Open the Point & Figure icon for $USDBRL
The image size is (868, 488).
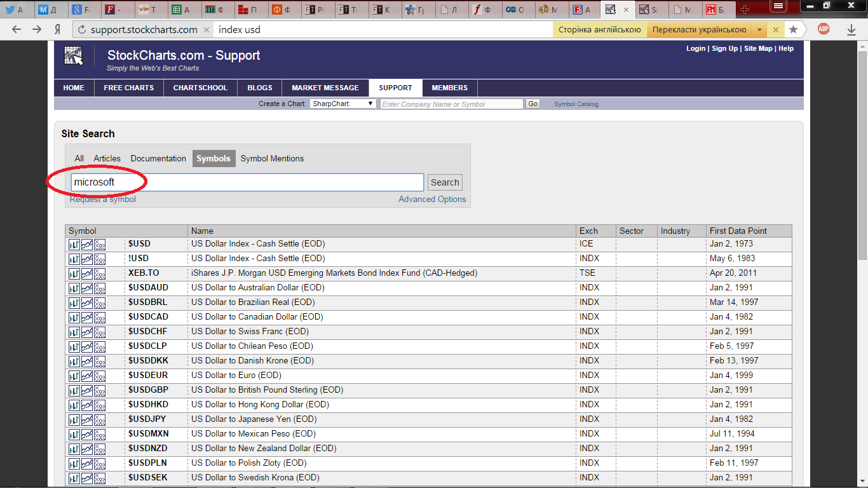coord(100,302)
